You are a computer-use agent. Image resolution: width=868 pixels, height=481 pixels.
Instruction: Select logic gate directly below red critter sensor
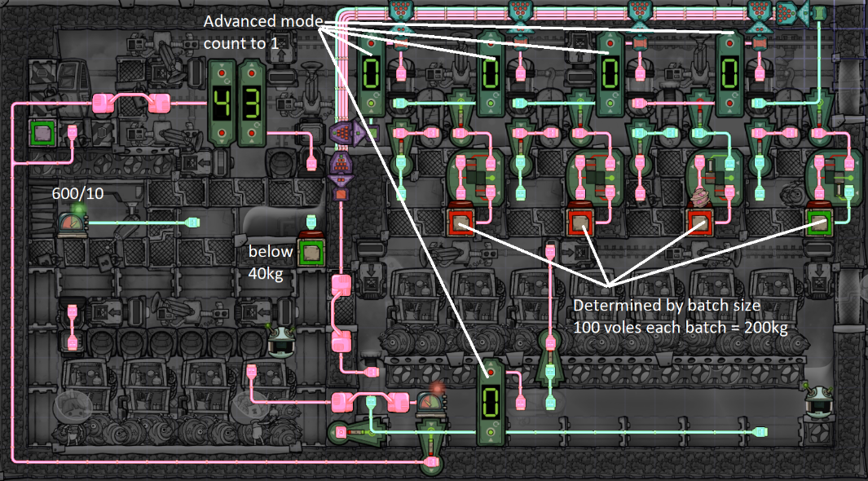(432, 448)
